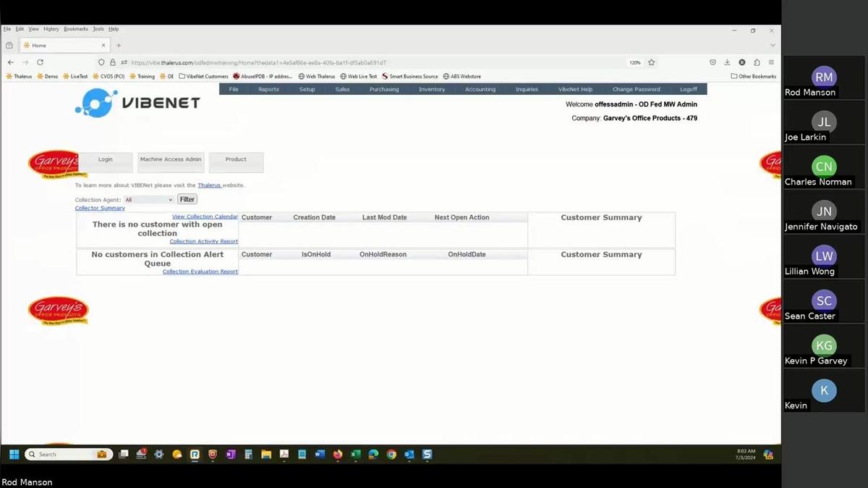The height and width of the screenshot is (488, 868).
Task: Open the Accounting menu
Action: (480, 89)
